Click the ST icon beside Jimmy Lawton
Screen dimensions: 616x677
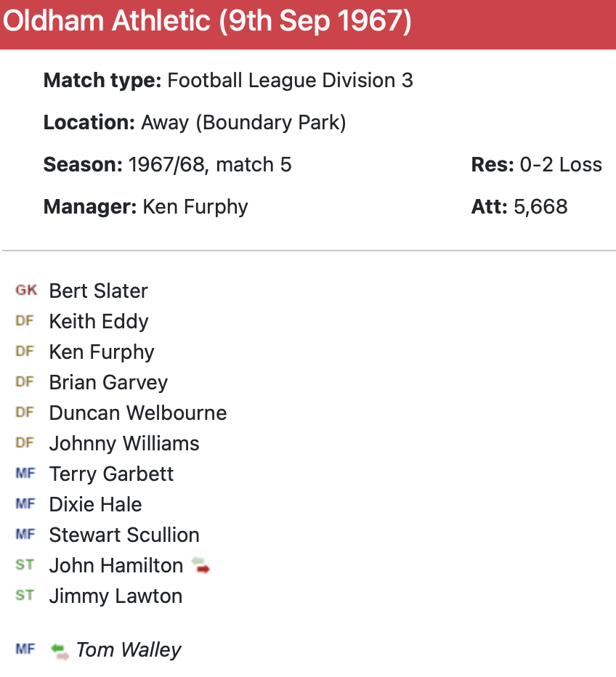point(25,596)
